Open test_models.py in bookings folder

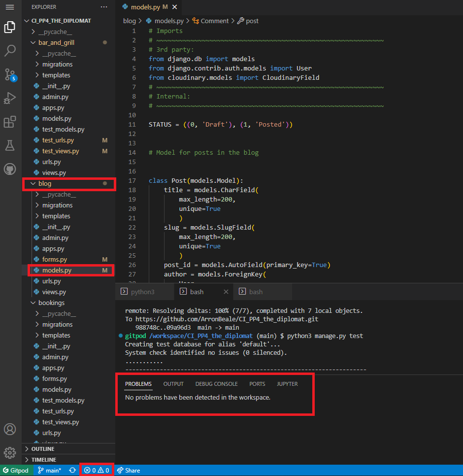point(68,401)
